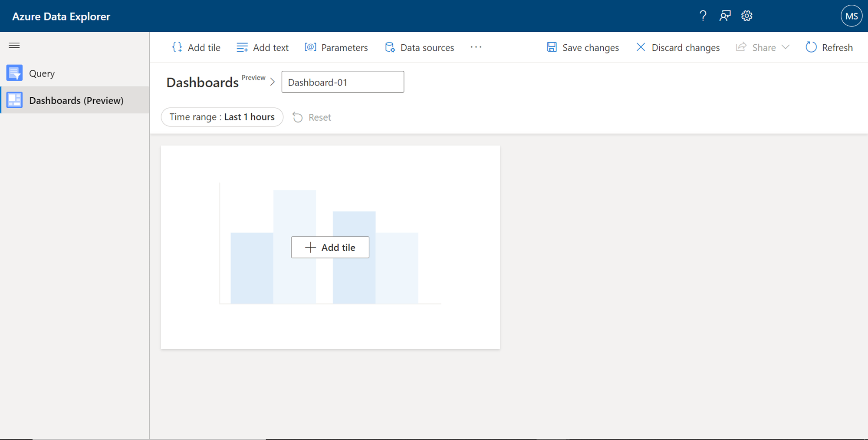Click the plus icon on Add tile button
Screen dimensions: 868x440
pyautogui.click(x=310, y=247)
